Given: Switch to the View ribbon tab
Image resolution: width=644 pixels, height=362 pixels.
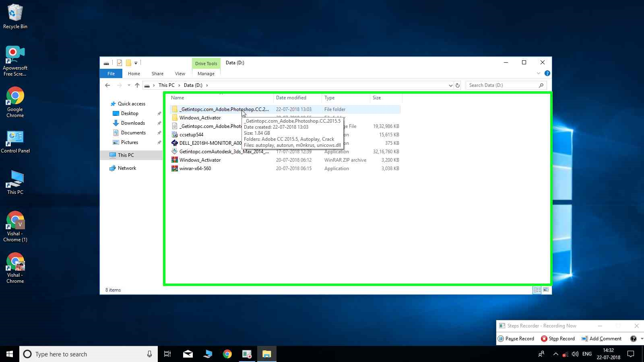Looking at the screenshot, I should coord(180,74).
